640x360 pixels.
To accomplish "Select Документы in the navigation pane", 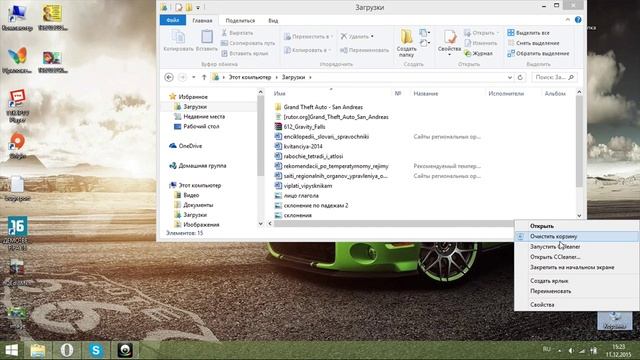I will pyautogui.click(x=198, y=205).
